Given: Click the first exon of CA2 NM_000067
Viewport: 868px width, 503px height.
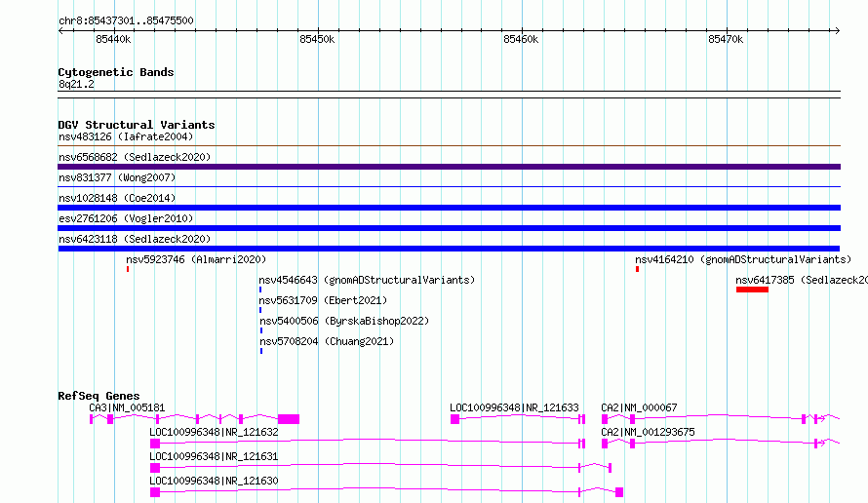Looking at the screenshot, I should (x=605, y=419).
